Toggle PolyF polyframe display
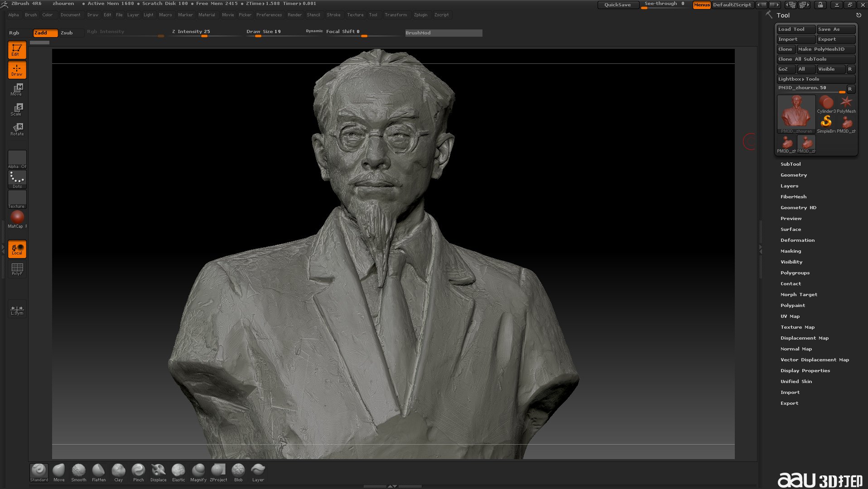This screenshot has height=489, width=868. coord(17,269)
